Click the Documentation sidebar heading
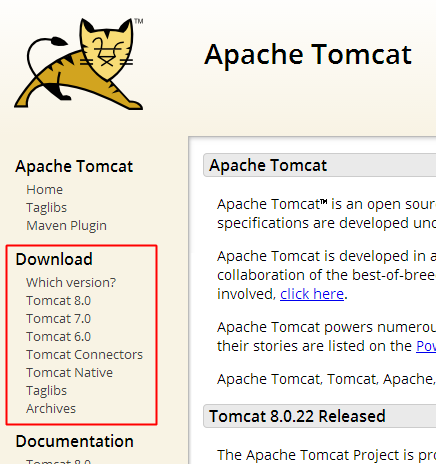Viewport: 436px width, 464px height. [75, 441]
